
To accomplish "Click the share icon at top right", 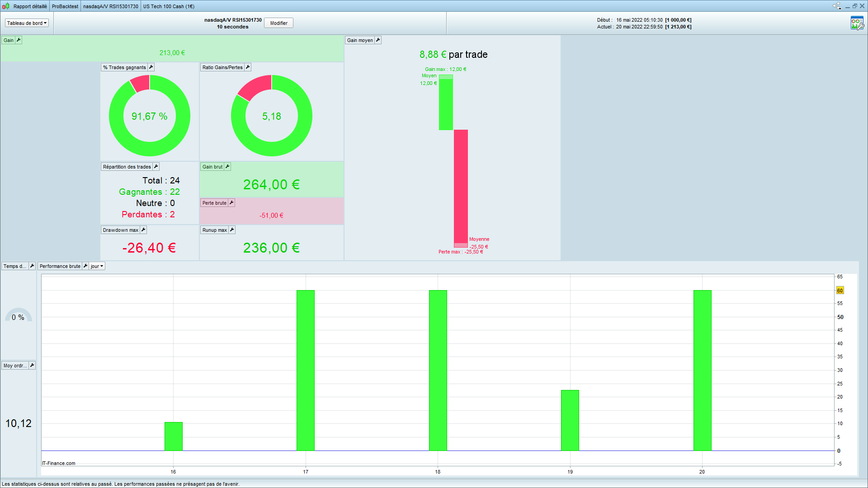I will click(837, 6).
